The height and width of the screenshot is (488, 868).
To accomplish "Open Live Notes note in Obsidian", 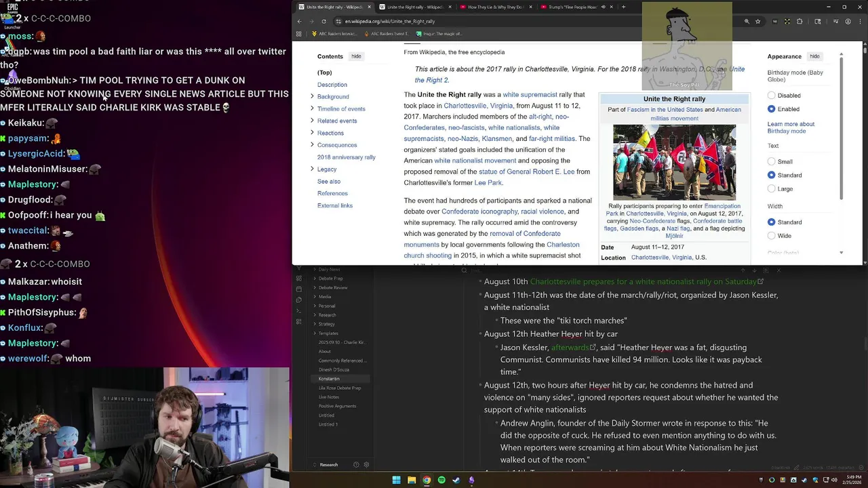I will pos(329,396).
